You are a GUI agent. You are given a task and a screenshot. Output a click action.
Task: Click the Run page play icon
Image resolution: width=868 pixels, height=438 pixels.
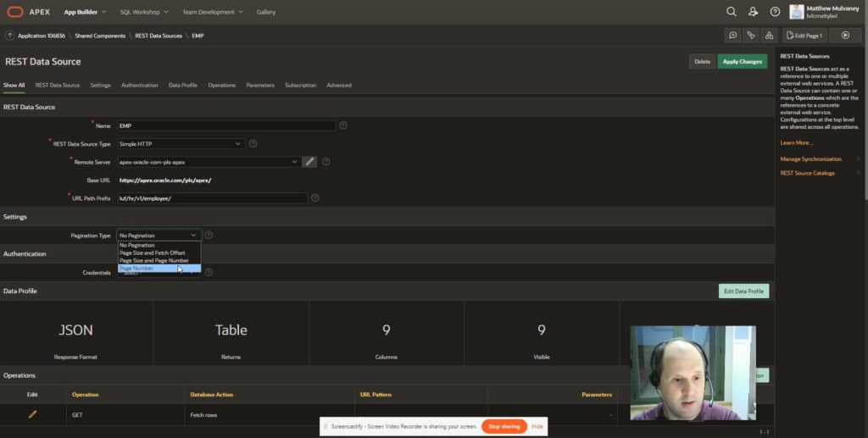845,36
